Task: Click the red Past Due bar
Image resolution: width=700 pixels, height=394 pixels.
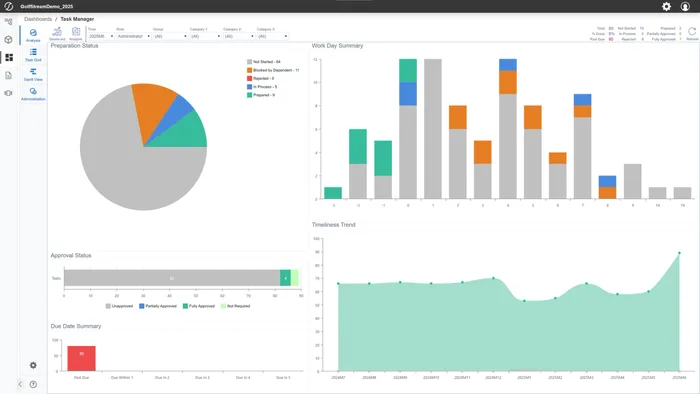Action: click(x=81, y=358)
